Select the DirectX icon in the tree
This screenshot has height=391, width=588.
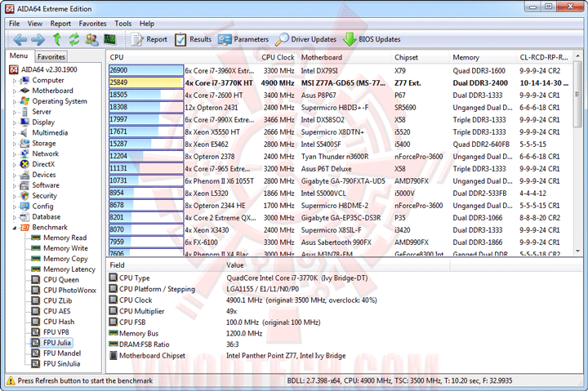point(24,164)
